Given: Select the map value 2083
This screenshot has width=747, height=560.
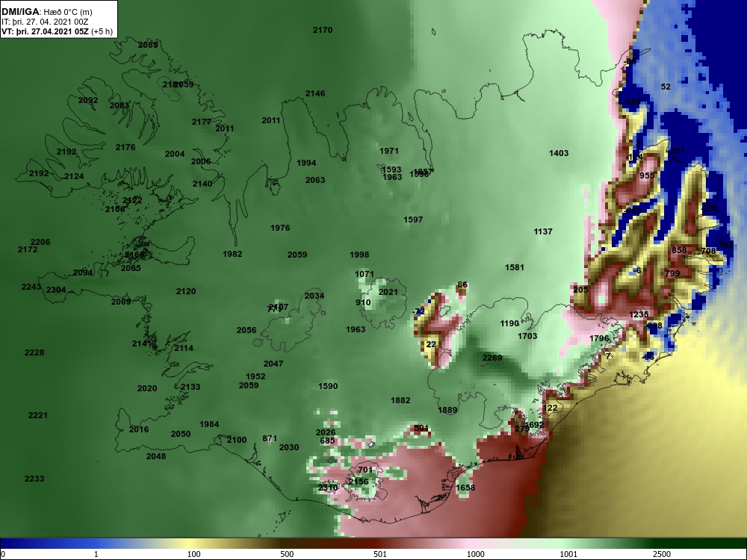Looking at the screenshot, I should [120, 106].
